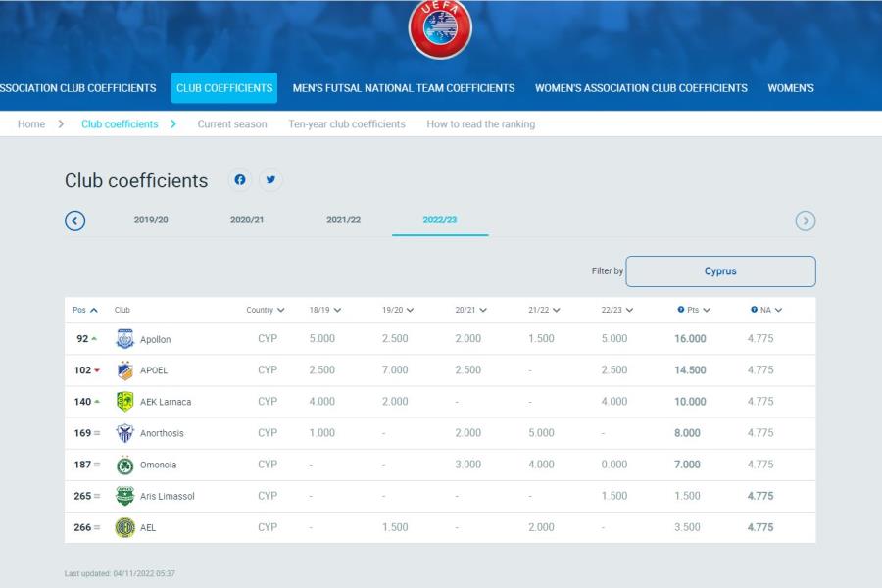
Task: Click Club coefficients breadcrumb link
Action: coord(120,124)
